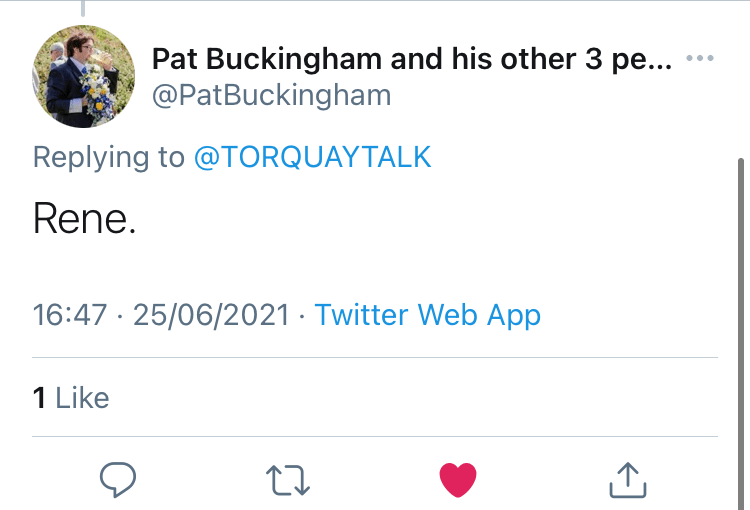Screen dimensions: 750x510
Task: Click the Twitter Web App source link
Action: pyautogui.click(x=427, y=315)
